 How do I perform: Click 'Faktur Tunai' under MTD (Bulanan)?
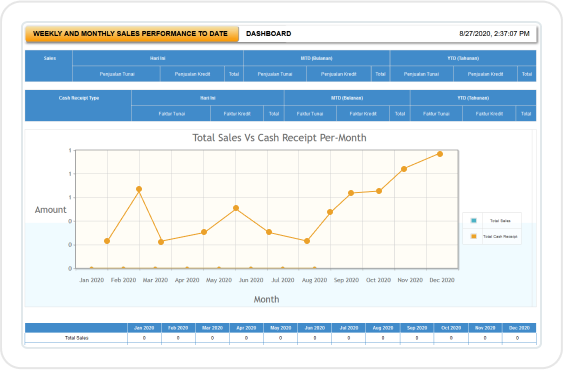tap(310, 114)
